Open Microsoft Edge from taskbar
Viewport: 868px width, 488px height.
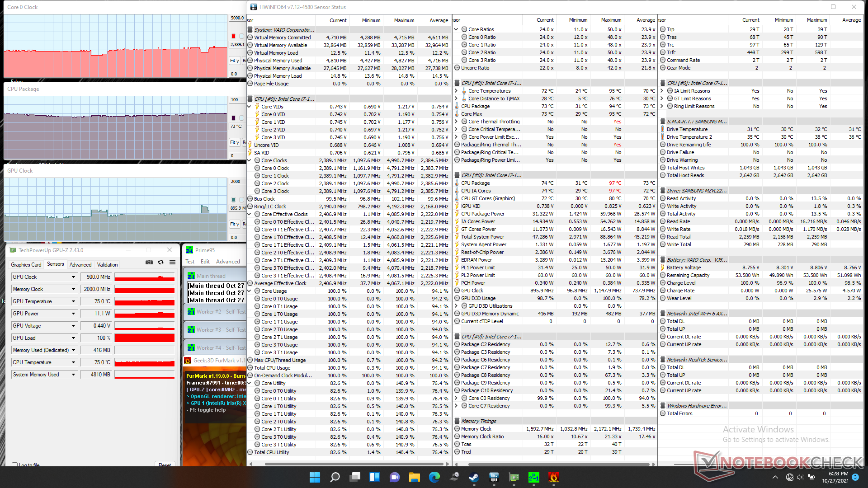pos(434,477)
